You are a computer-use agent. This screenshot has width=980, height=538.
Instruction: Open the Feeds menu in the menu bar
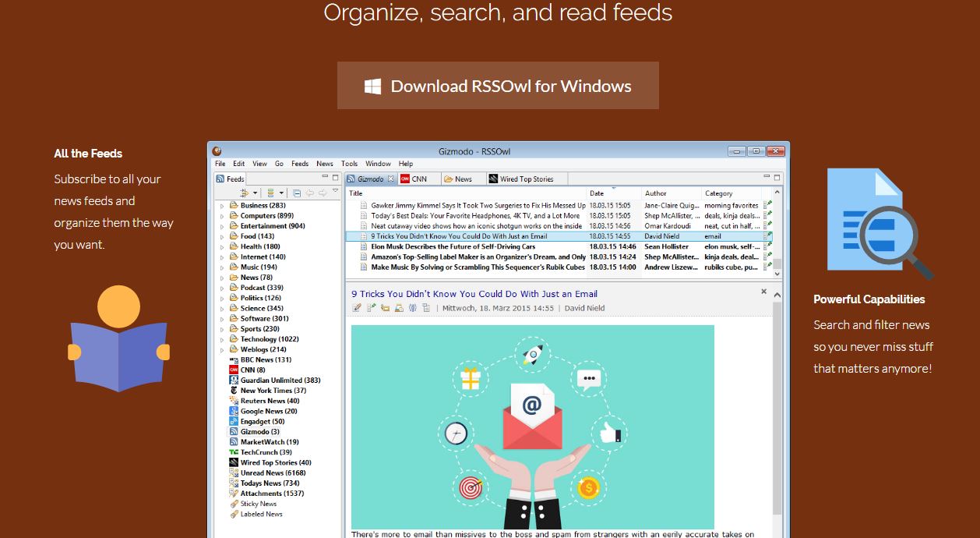pos(300,164)
